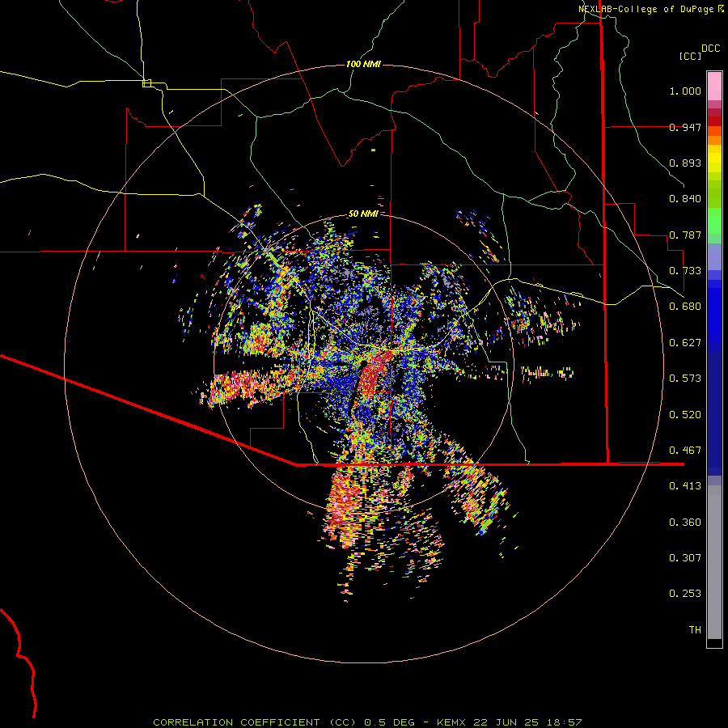
Task: Click the 1.000 color scale value
Action: click(685, 91)
